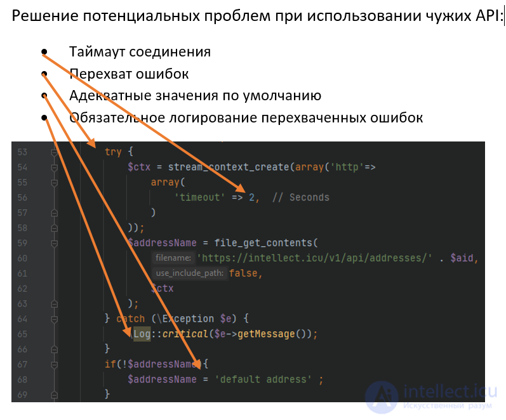Click the bullet text 'Таймаут соединения'

click(x=140, y=52)
